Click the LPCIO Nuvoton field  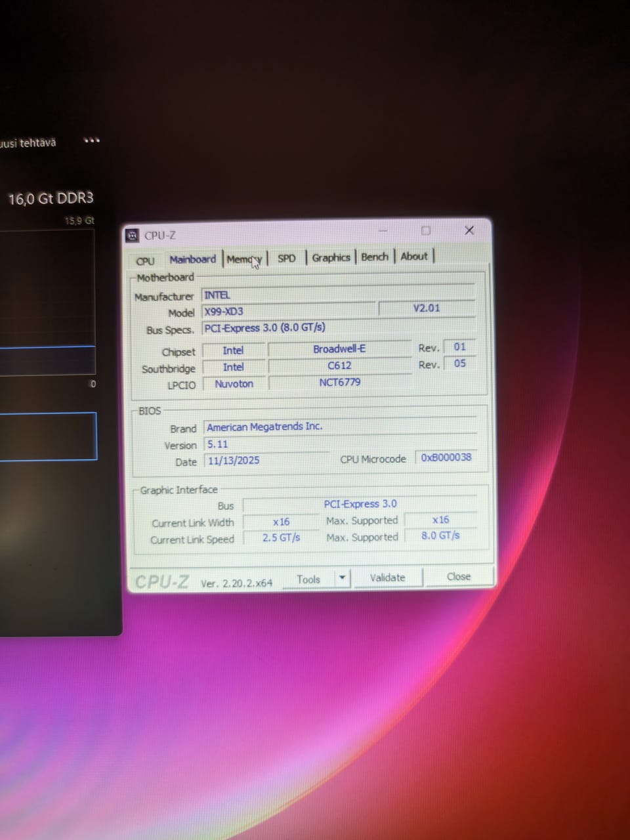(x=234, y=383)
